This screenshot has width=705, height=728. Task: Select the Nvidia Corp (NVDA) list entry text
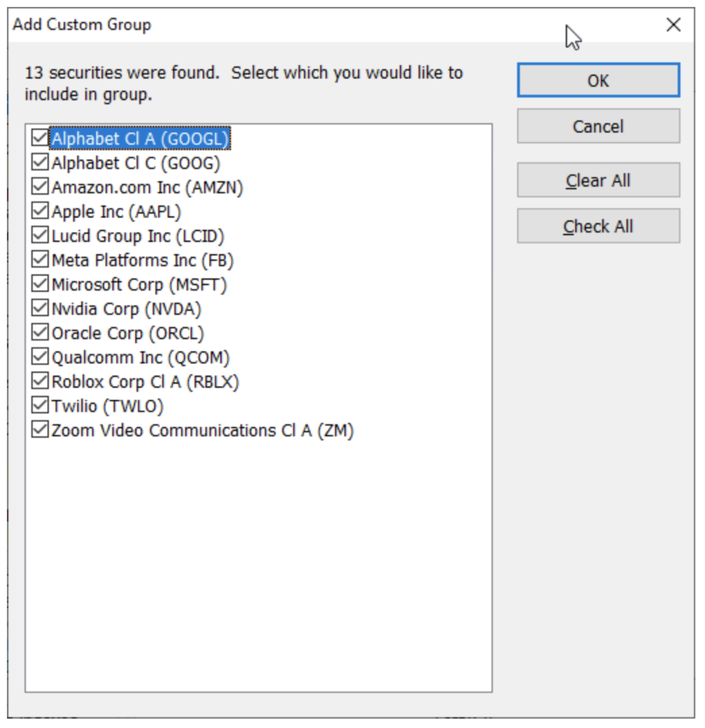(127, 309)
